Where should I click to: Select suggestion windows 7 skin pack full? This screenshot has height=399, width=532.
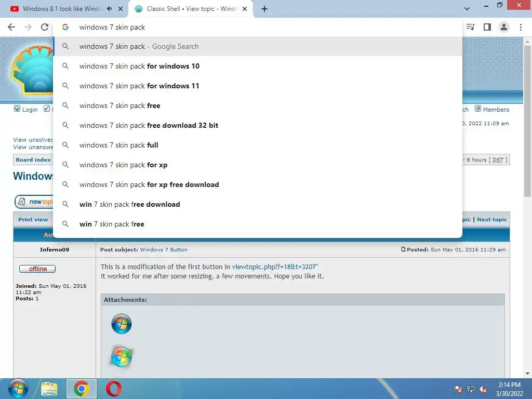pyautogui.click(x=258, y=145)
